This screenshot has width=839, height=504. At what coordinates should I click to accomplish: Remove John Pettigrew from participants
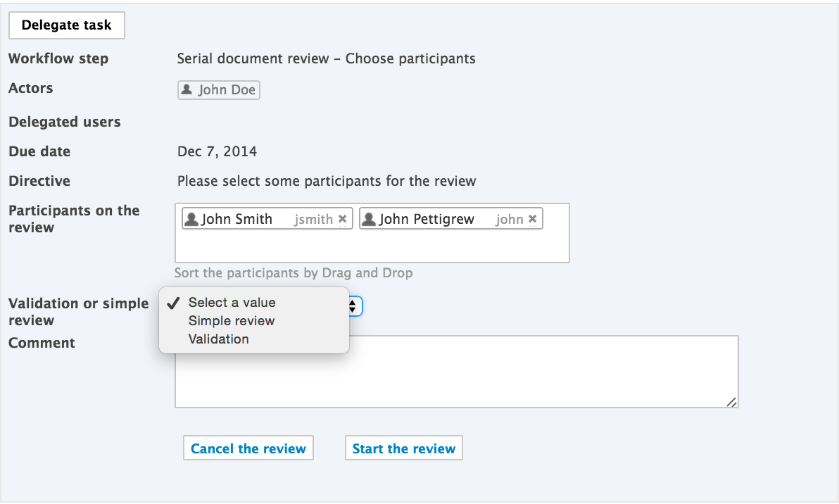(532, 219)
